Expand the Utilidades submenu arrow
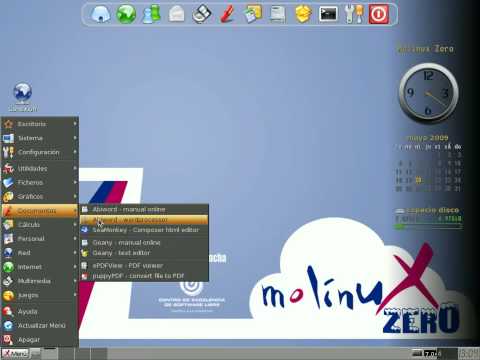The image size is (480, 360). click(x=75, y=168)
